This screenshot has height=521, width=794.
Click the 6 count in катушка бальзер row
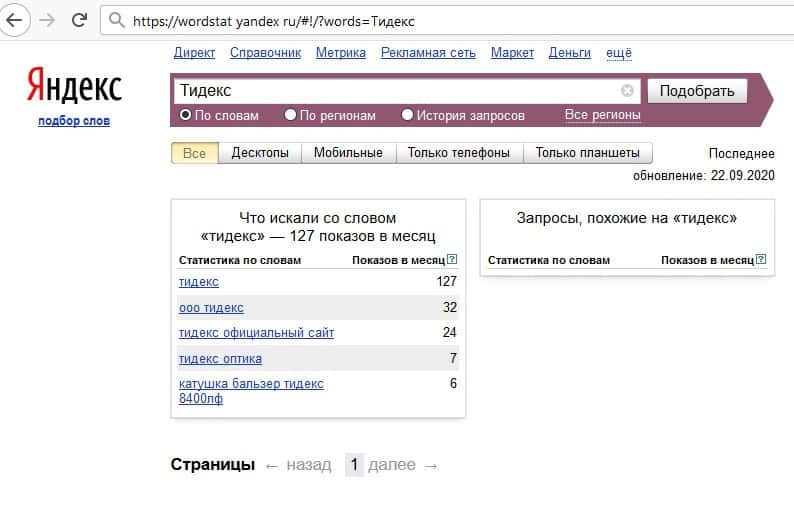453,384
